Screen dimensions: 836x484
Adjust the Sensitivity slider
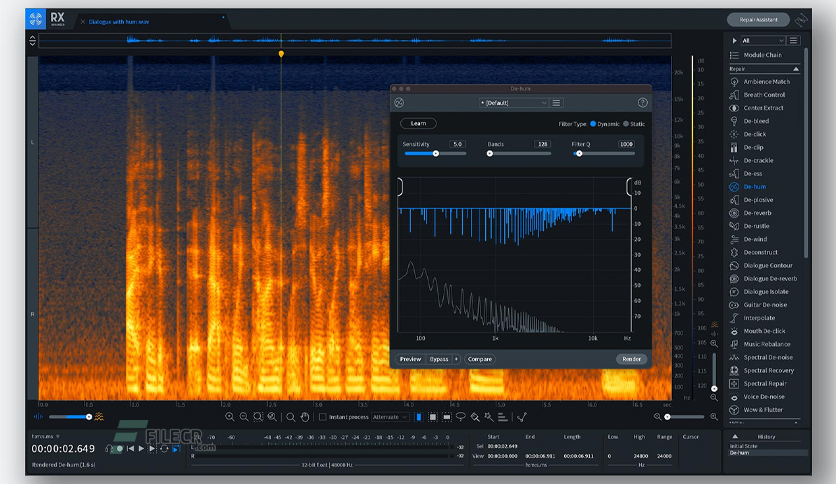point(436,154)
